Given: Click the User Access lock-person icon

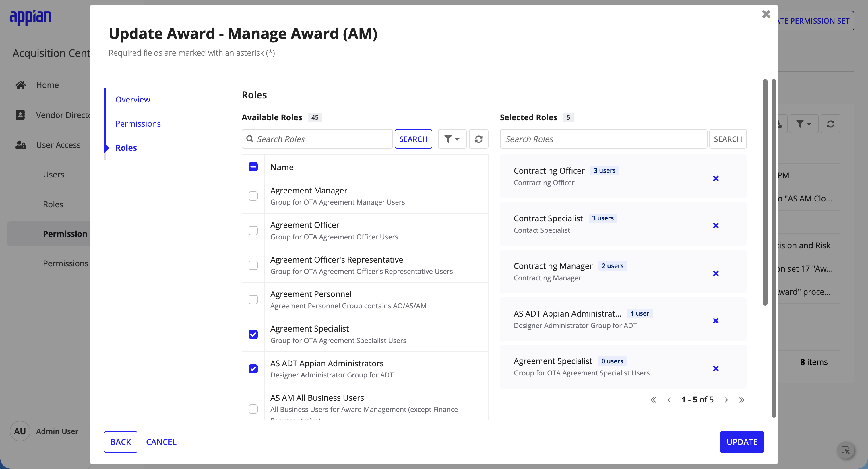Looking at the screenshot, I should [21, 145].
